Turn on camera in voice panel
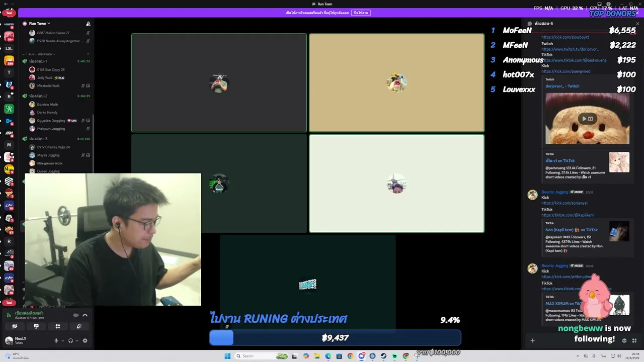Viewport: 644px width, 362px height. click(15, 326)
